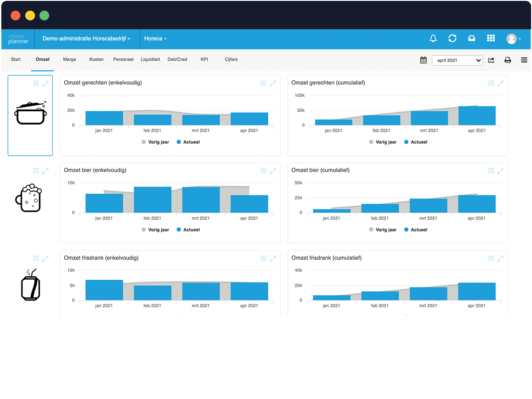Toggle Actueel legend in bier cumulatief chart
532x399 pixels.
[415, 230]
